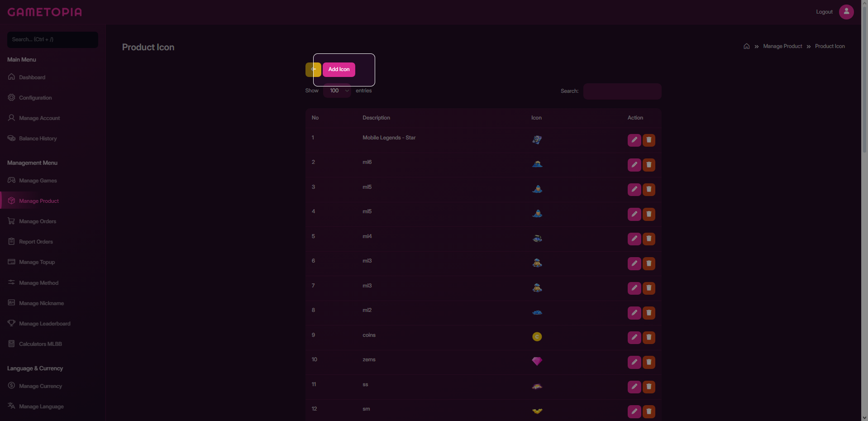Viewport: 868px width, 421px height.
Task: Delete the Mobile Legends - Star icon row
Action: point(649,140)
